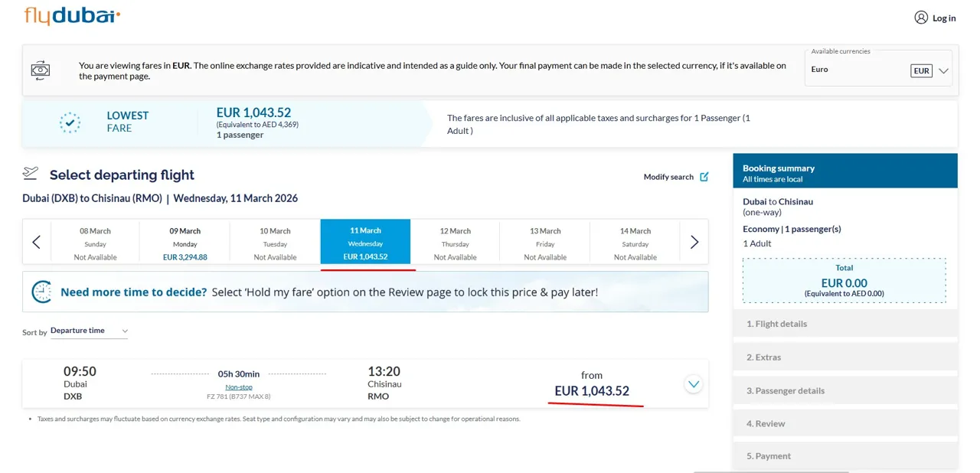Click the Flight details step in booking summary
The height and width of the screenshot is (473, 980).
pyautogui.click(x=776, y=324)
